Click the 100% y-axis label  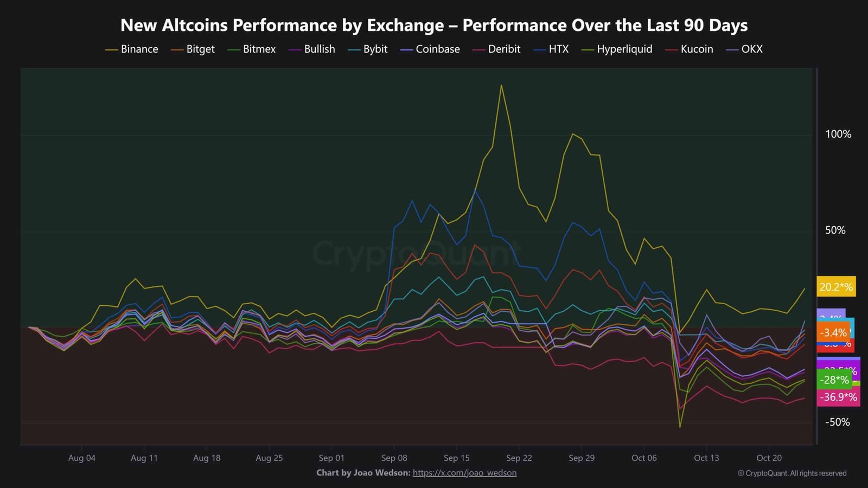[838, 134]
